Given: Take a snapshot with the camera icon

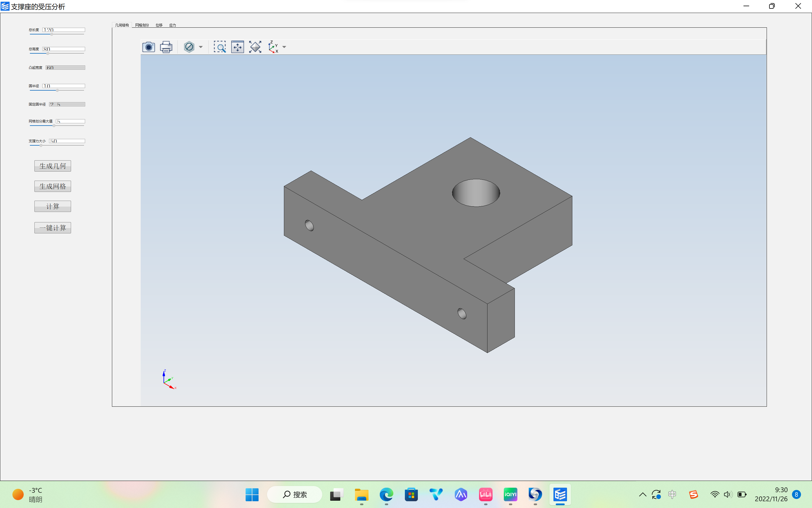Looking at the screenshot, I should [148, 47].
